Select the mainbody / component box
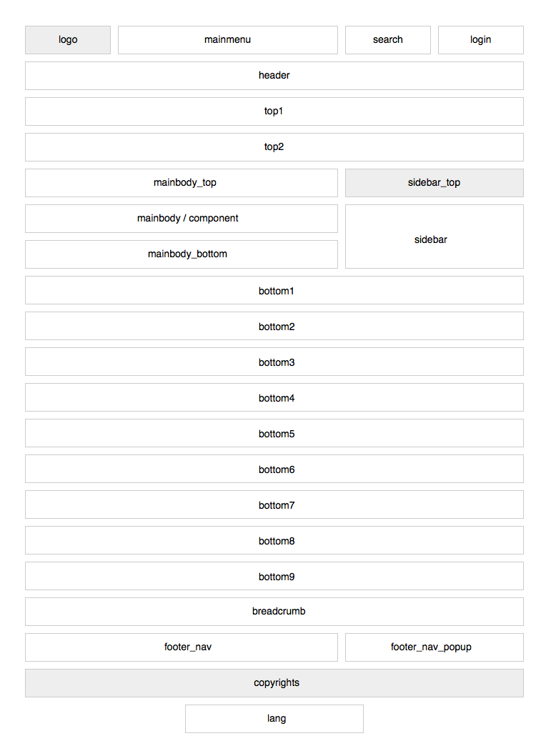Viewport: 551px width, 756px height. click(x=181, y=219)
